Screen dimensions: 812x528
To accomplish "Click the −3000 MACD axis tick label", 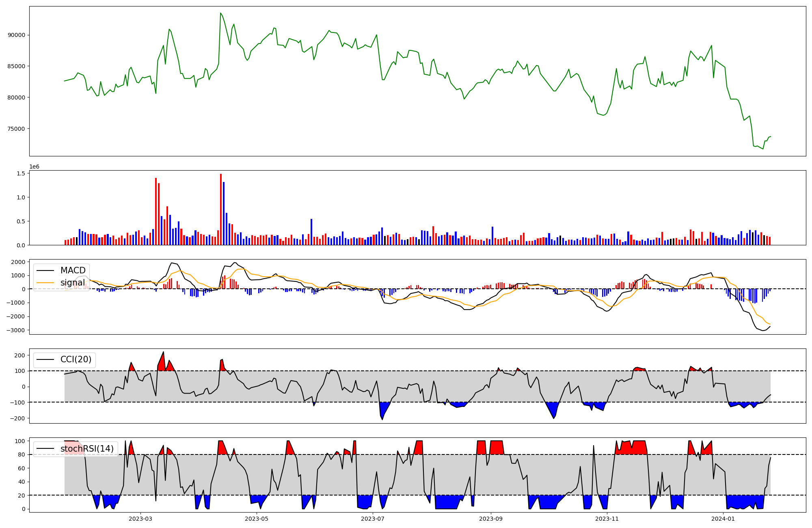I will coord(16,330).
